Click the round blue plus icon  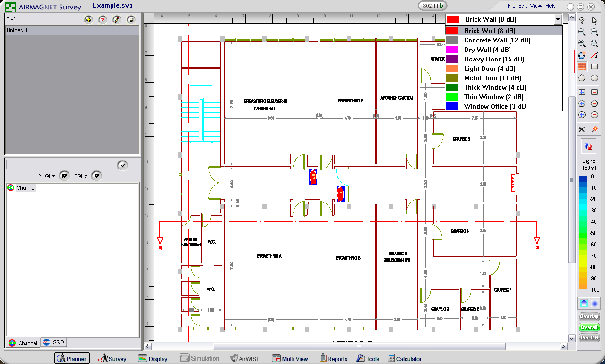pos(582,115)
